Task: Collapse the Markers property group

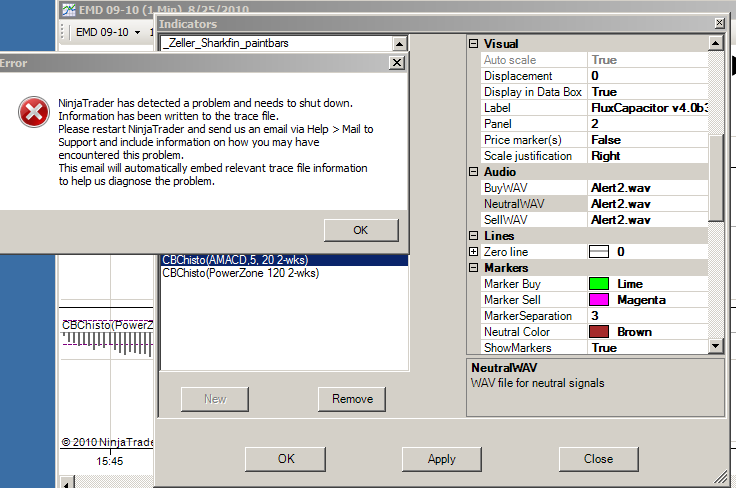Action: [474, 267]
